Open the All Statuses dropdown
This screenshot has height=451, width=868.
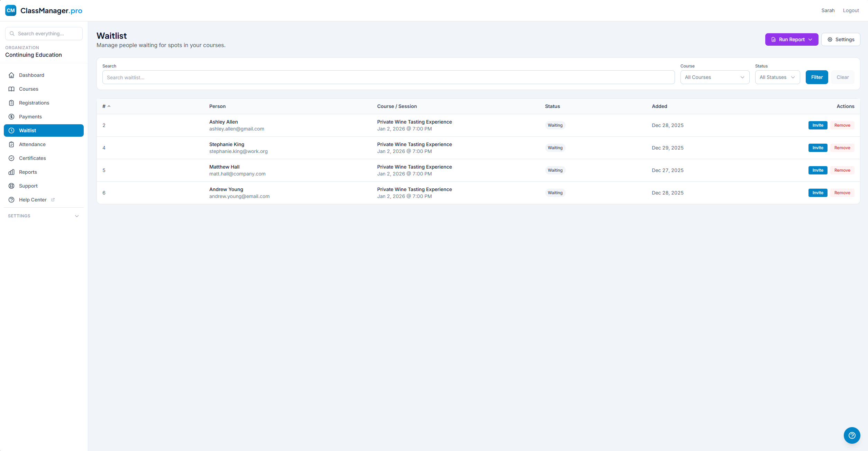[777, 77]
